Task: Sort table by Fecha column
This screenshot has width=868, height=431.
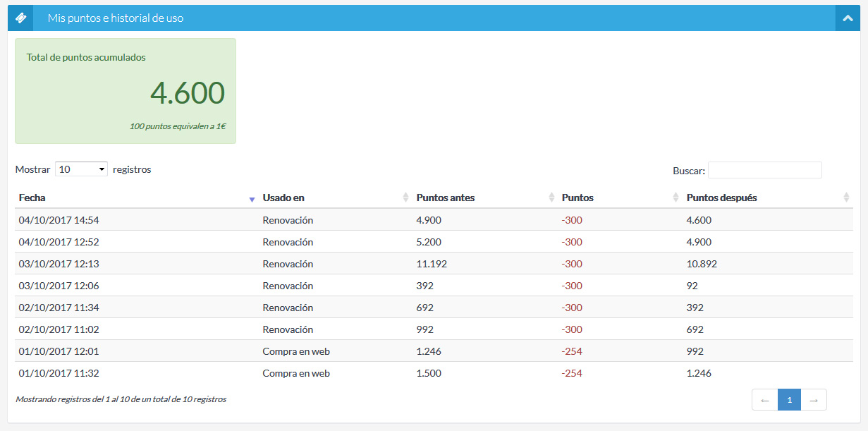Action: (32, 198)
